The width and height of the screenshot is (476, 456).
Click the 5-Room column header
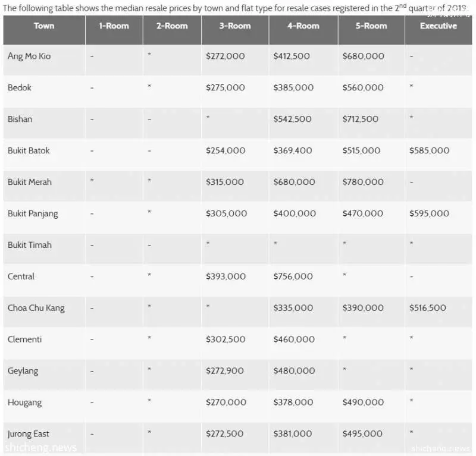tap(371, 30)
